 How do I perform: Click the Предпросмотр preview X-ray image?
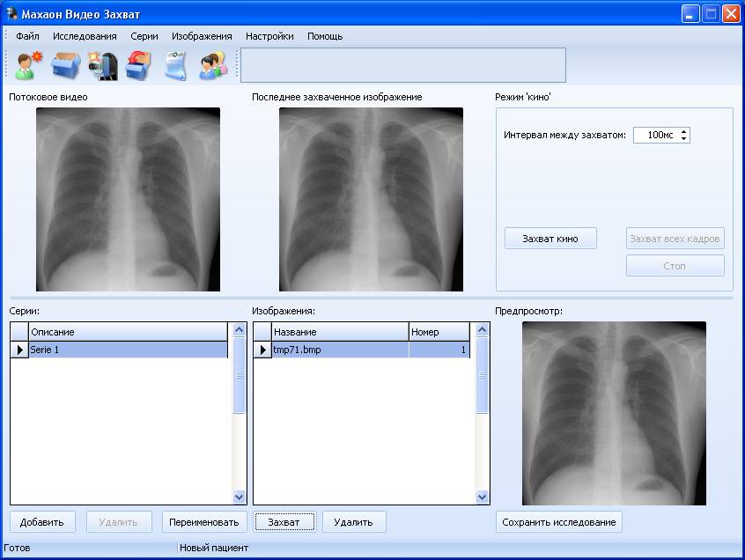[x=614, y=413]
